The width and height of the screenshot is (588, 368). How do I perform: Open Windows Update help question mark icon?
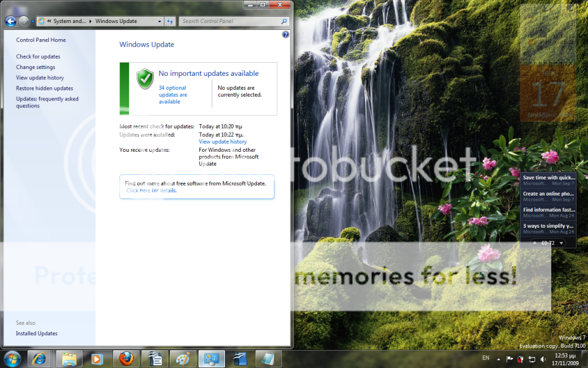(285, 35)
